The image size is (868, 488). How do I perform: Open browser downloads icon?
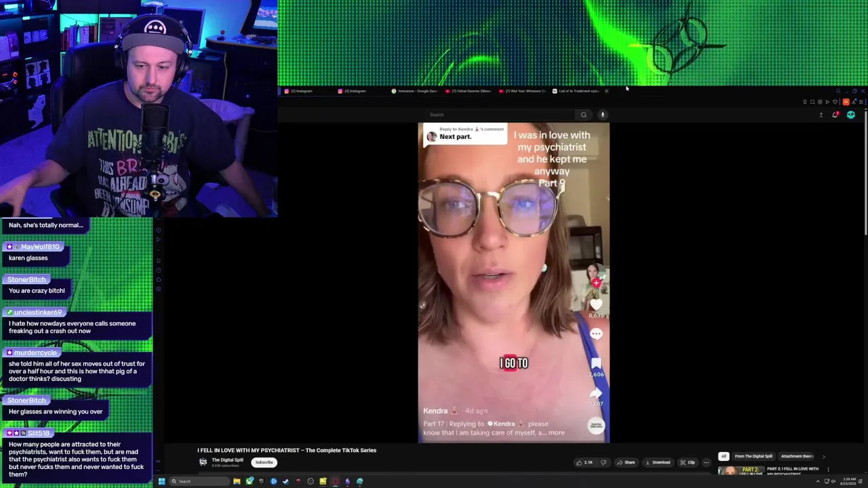click(x=854, y=102)
